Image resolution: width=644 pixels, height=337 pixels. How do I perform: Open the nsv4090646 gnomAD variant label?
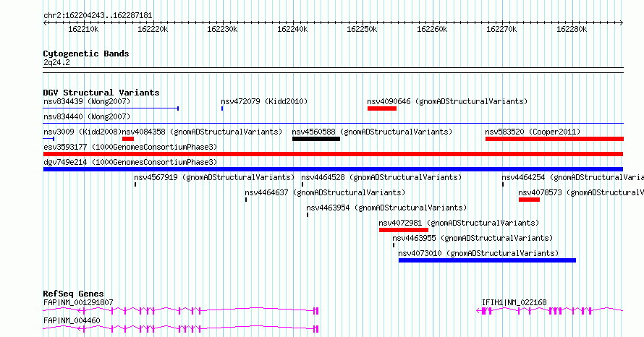point(447,101)
